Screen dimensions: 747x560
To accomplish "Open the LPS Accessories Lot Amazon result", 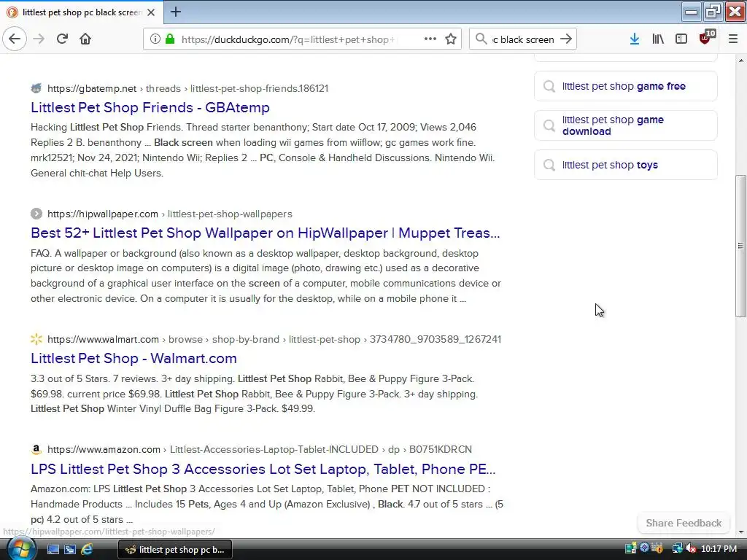I will click(263, 469).
